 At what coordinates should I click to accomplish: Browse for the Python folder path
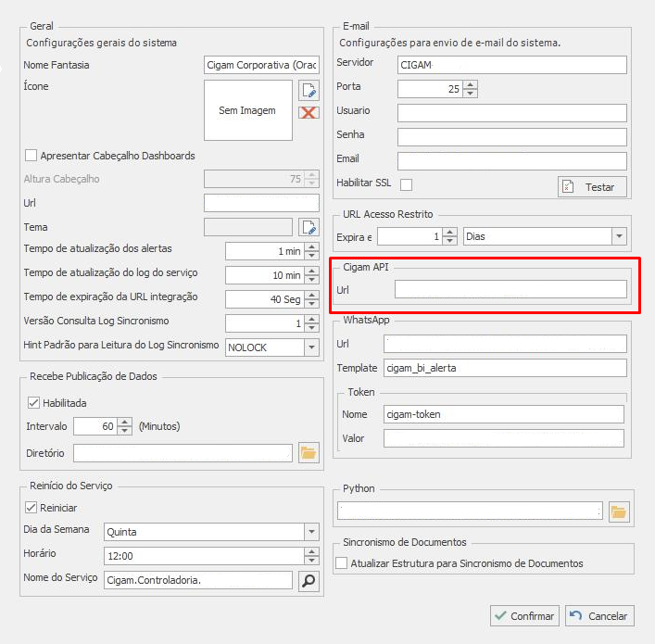[618, 511]
